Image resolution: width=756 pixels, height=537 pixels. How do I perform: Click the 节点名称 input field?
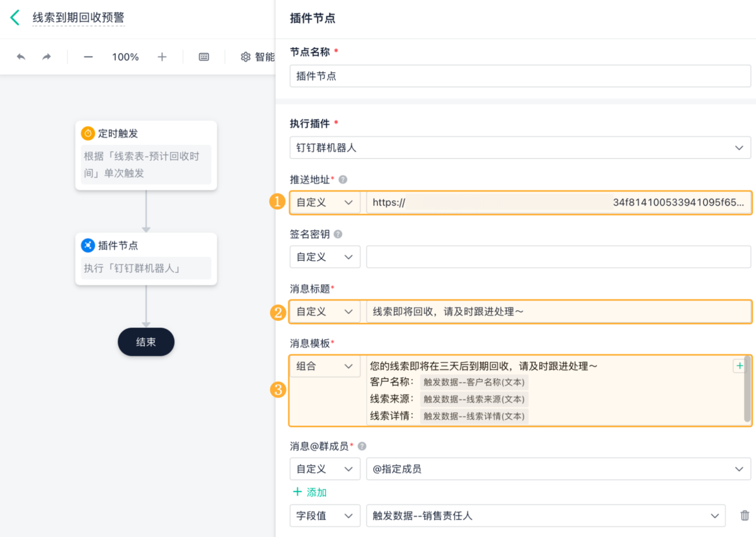[520, 76]
